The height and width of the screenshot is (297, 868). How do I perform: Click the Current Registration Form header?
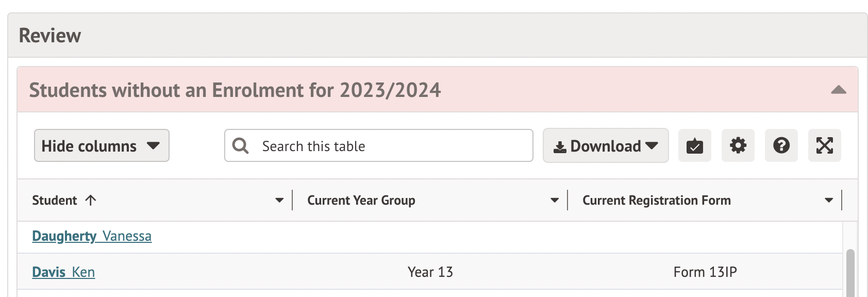pos(657,200)
